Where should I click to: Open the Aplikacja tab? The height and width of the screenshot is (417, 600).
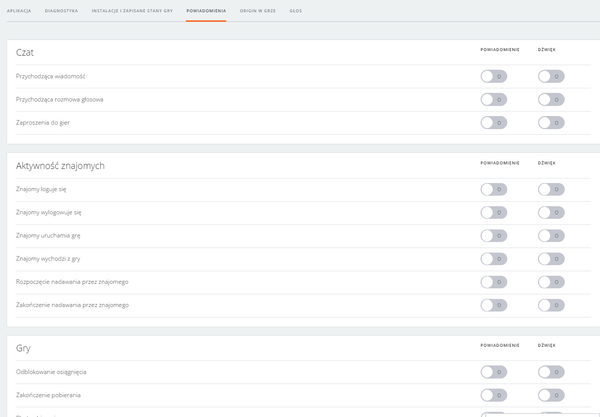coord(18,9)
